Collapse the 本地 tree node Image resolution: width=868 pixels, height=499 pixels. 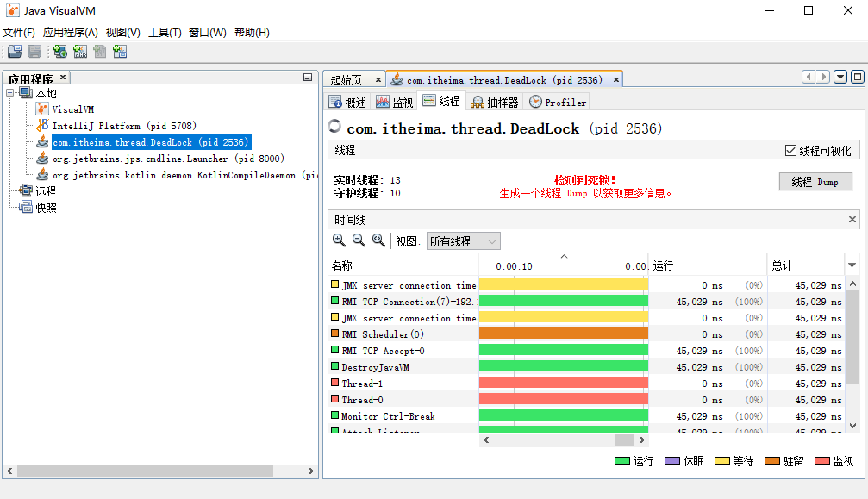coord(10,93)
